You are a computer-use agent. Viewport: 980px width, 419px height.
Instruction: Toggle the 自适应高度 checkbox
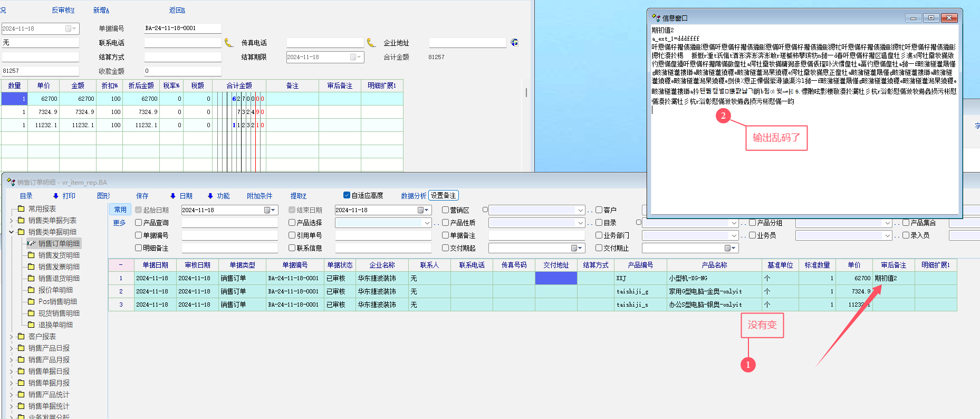coord(347,195)
